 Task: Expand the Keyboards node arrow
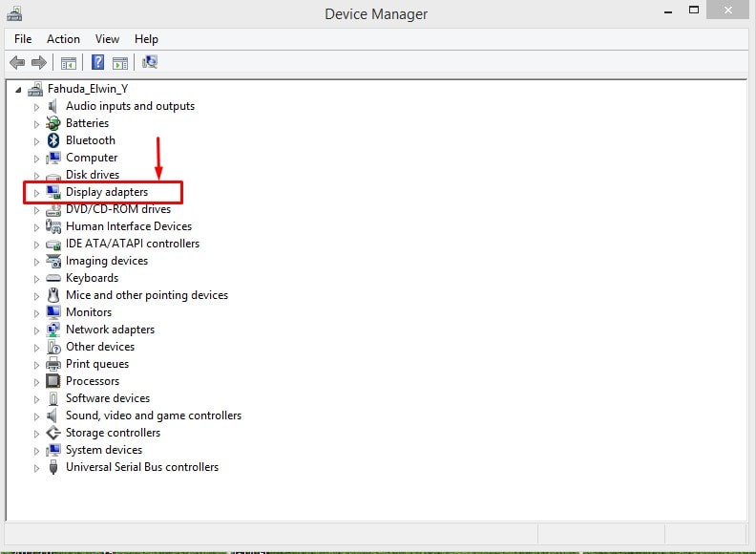point(36,279)
